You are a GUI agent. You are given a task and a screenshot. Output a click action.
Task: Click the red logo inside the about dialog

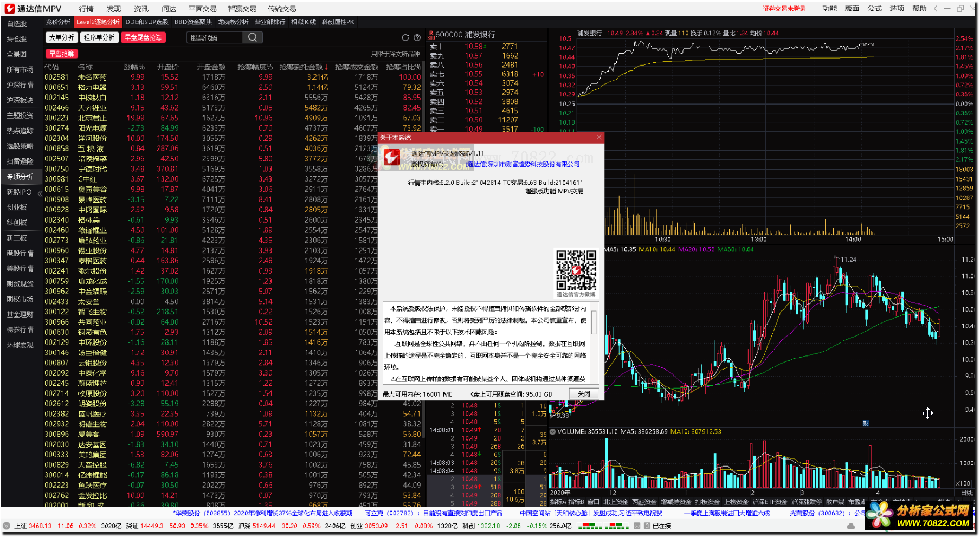[x=392, y=158]
